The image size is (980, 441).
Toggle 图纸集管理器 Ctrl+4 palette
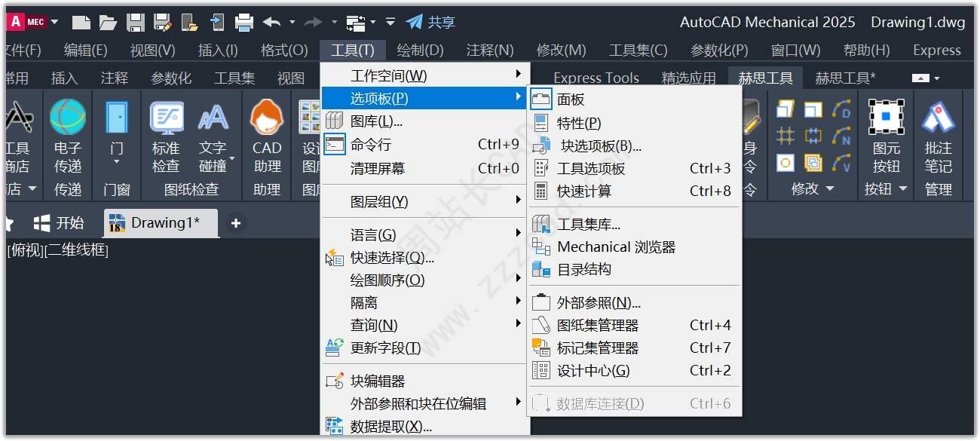(x=635, y=325)
